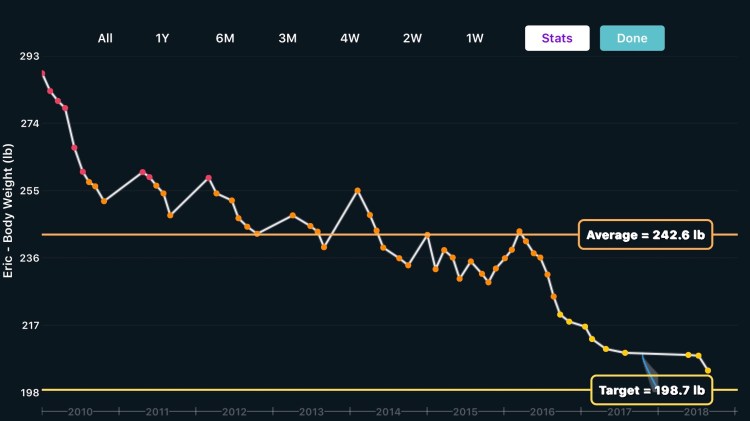The image size is (750, 421).
Task: Select the first red data point at 293
Action: pos(42,73)
